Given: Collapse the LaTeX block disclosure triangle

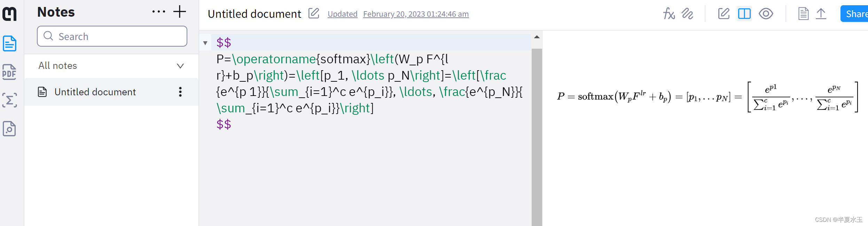Looking at the screenshot, I should 205,43.
